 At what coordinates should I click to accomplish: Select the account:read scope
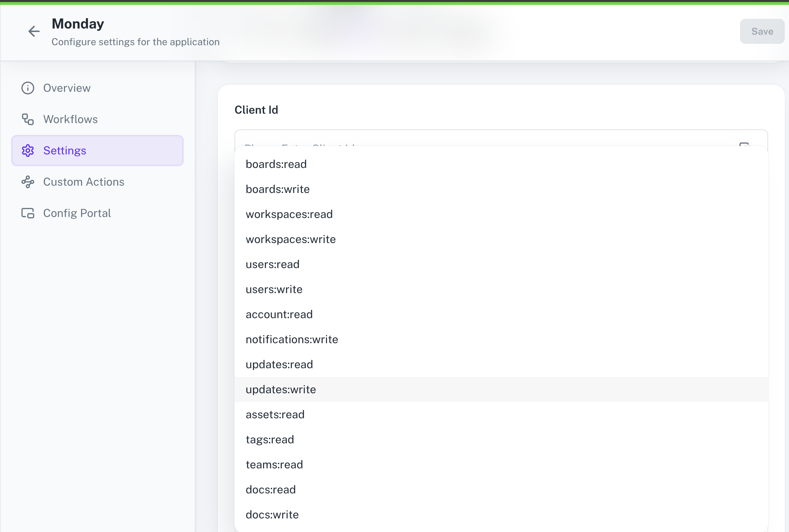click(x=279, y=314)
